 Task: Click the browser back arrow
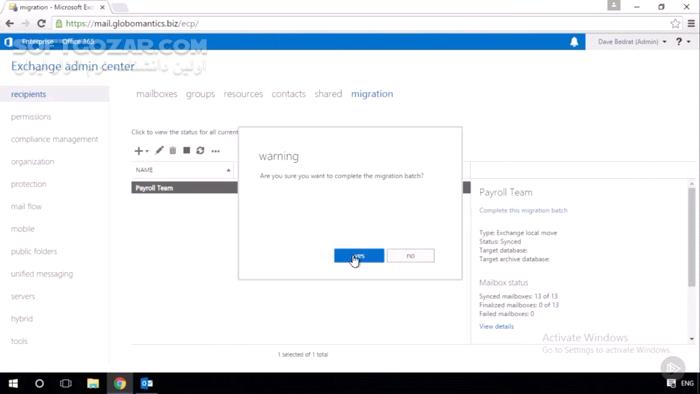(10, 24)
